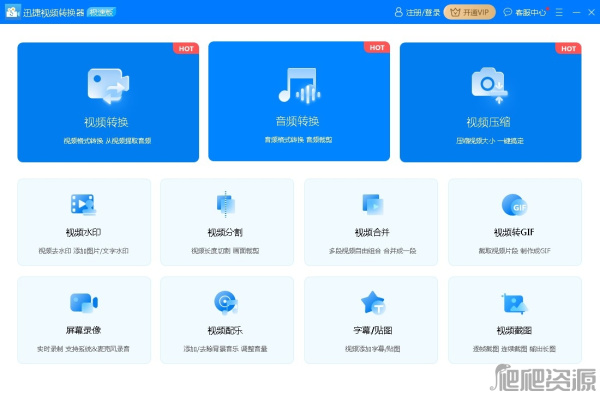Click the 视频转GIF label

coord(514,232)
